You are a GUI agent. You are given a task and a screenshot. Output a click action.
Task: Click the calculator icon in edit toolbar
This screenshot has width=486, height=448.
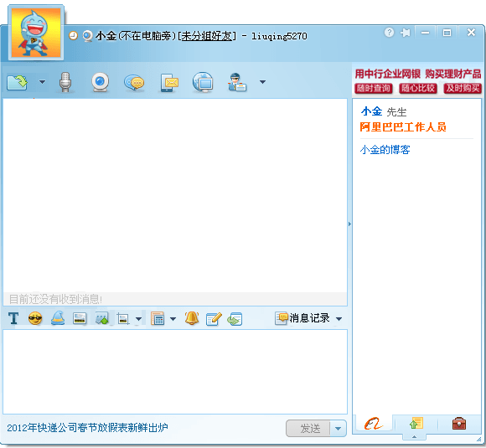tap(158, 318)
